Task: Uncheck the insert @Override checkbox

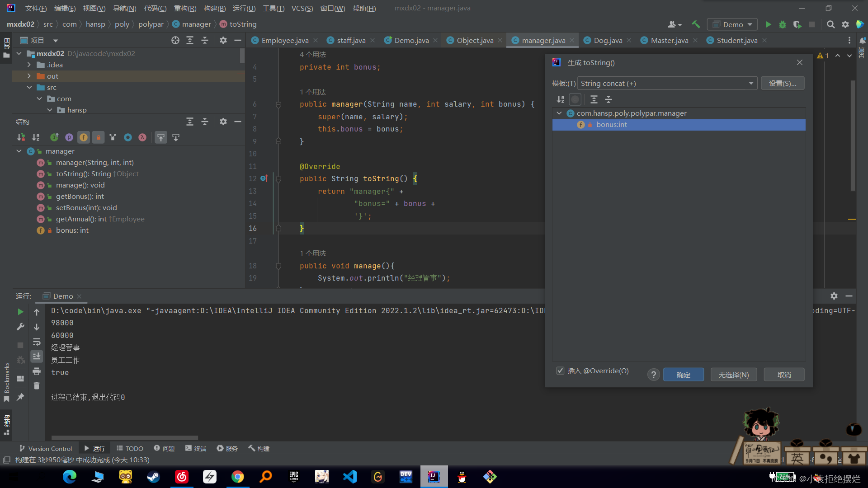Action: pyautogui.click(x=560, y=371)
